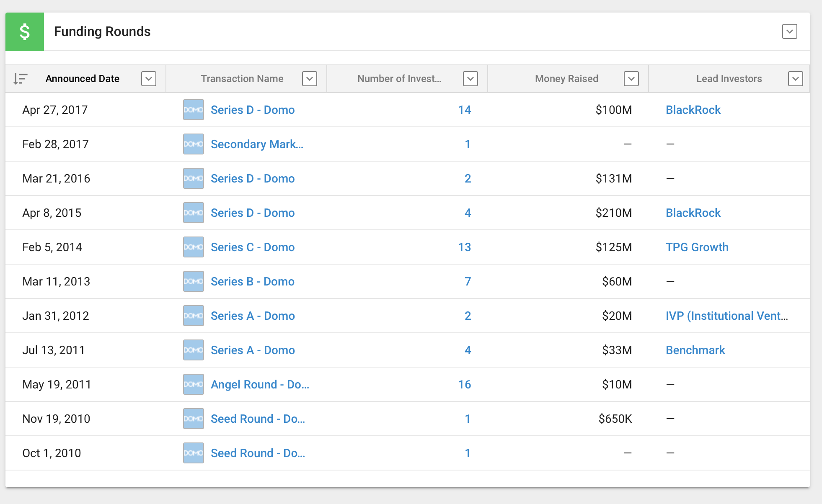Open the Number of Investors column dropdown
This screenshot has width=822, height=504.
tap(470, 78)
